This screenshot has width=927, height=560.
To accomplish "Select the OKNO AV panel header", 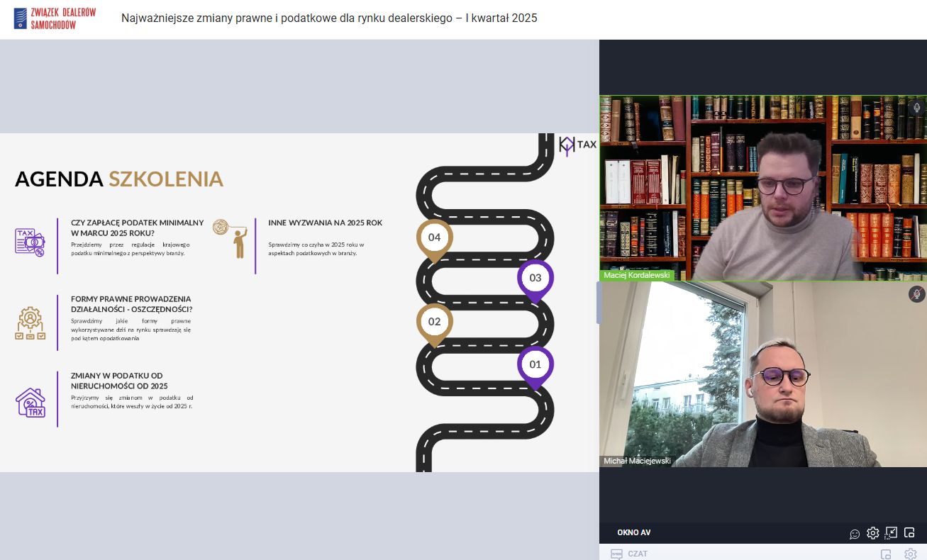I will [x=633, y=533].
